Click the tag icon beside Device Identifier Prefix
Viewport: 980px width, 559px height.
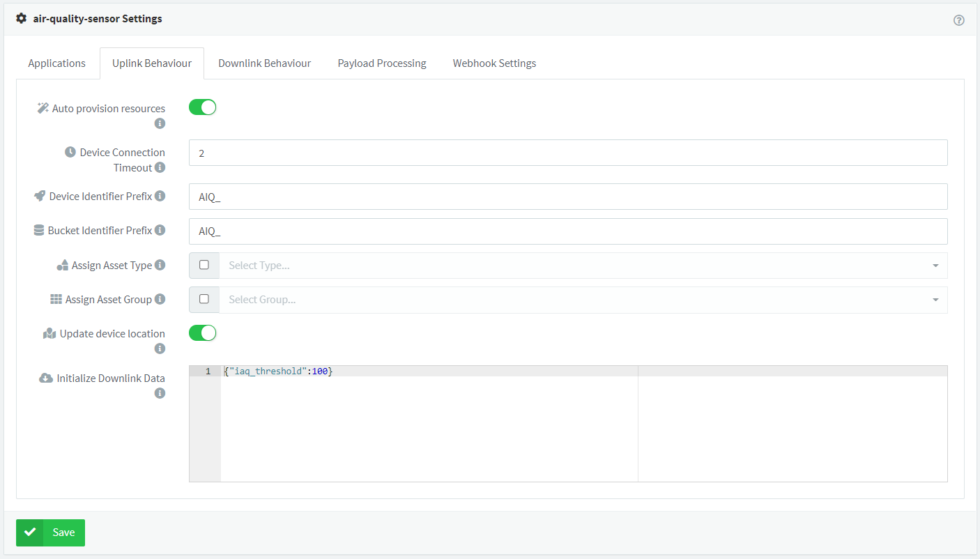[x=40, y=196]
